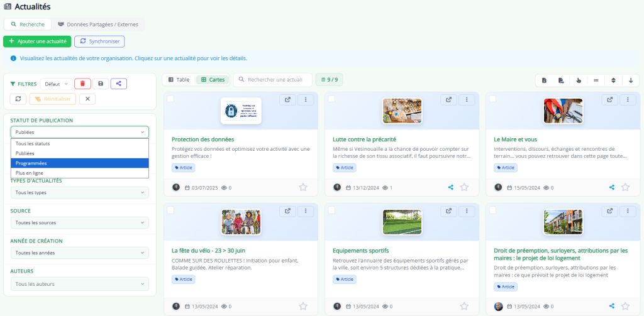This screenshot has width=644, height=316.
Task: Star the Droit de préemption card as favorite
Action: point(625,306)
